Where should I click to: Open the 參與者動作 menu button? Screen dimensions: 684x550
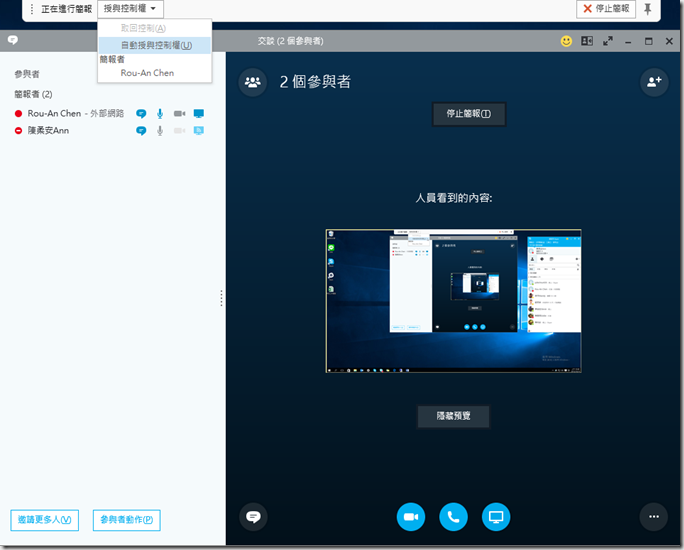126,520
